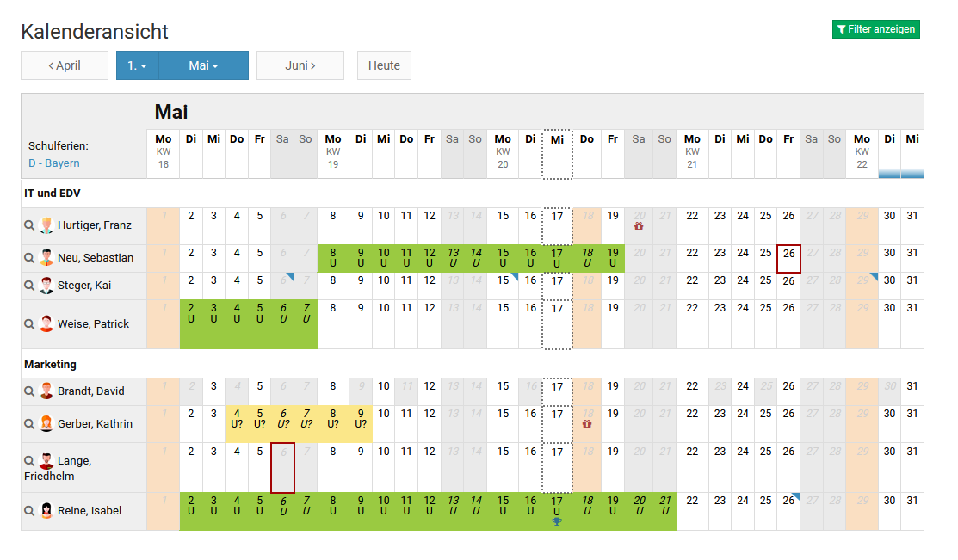The image size is (958, 560).
Task: Click the Mi column header of week 20
Action: [557, 139]
